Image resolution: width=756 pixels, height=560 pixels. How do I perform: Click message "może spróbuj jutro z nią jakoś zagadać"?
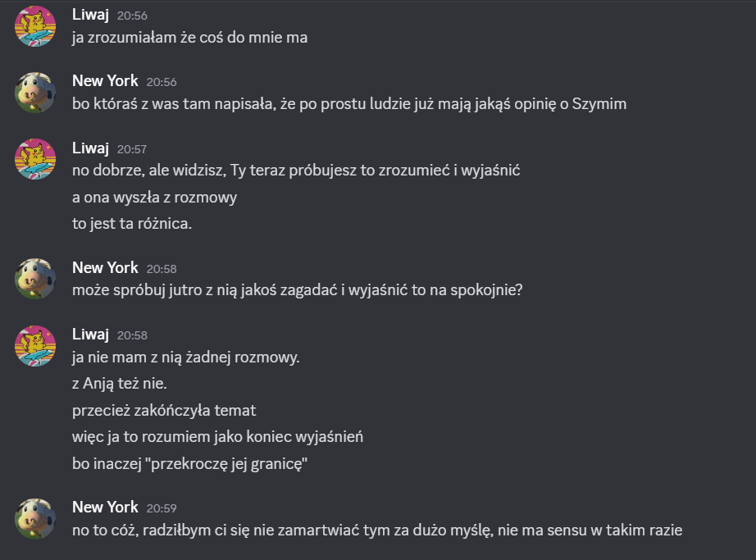click(x=298, y=290)
